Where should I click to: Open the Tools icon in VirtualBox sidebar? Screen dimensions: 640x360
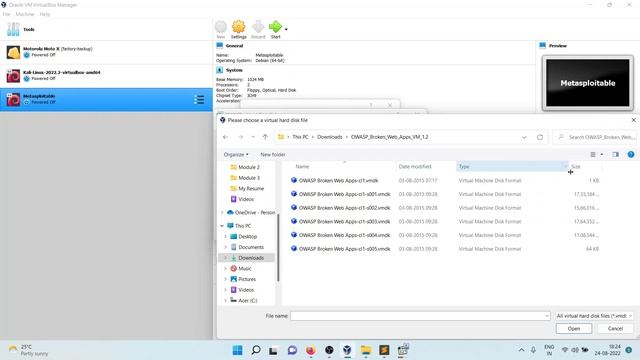13,29
